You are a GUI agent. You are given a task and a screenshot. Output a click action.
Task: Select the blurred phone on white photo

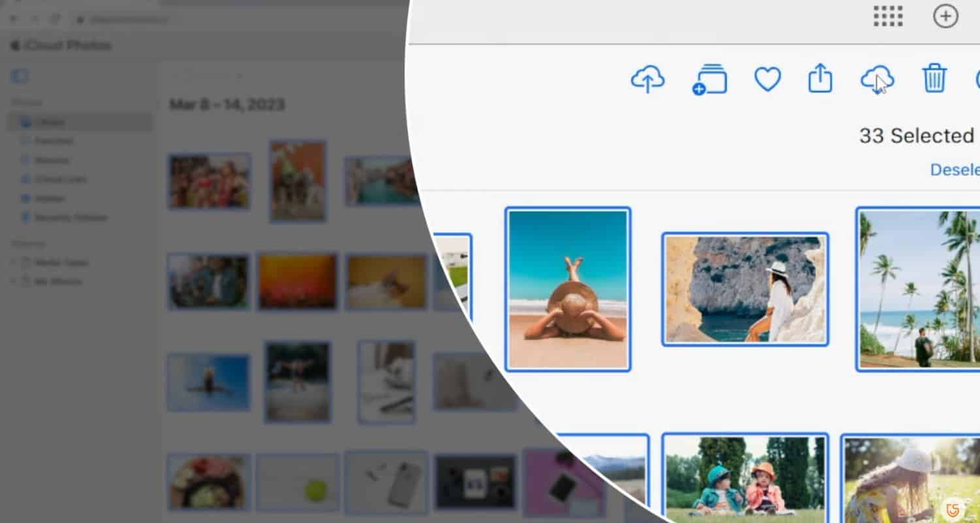pos(386,482)
